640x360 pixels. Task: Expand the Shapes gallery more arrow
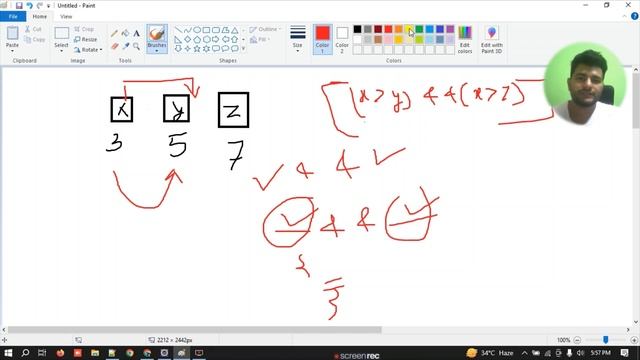click(244, 49)
